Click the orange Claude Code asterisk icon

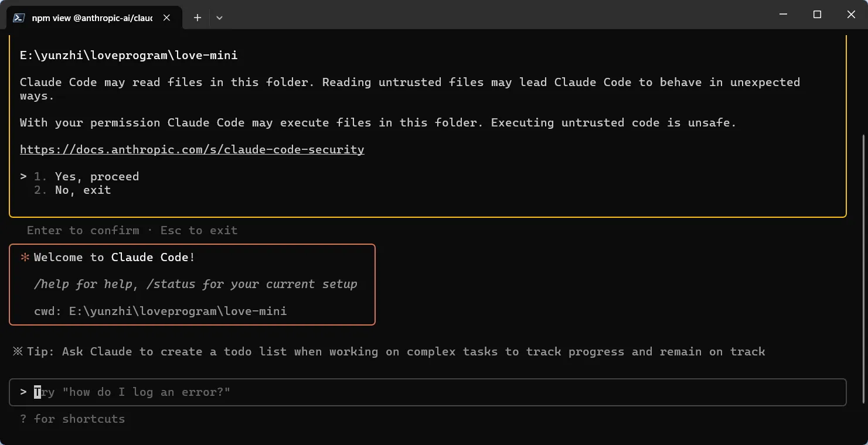click(25, 257)
